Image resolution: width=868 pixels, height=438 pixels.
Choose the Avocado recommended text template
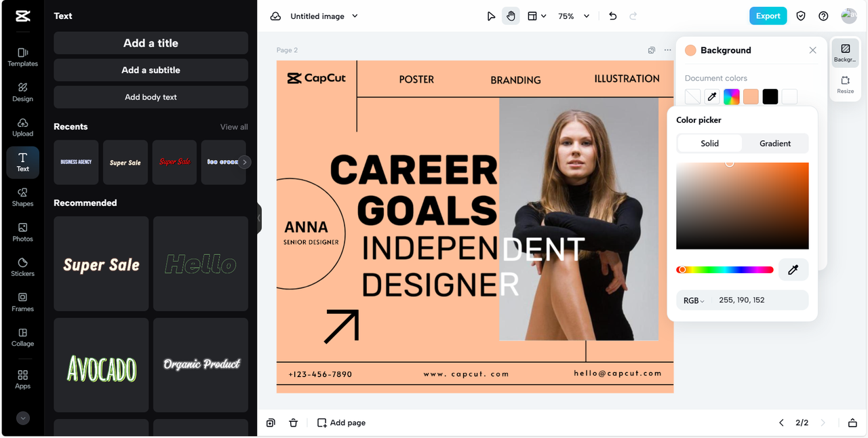pyautogui.click(x=101, y=365)
